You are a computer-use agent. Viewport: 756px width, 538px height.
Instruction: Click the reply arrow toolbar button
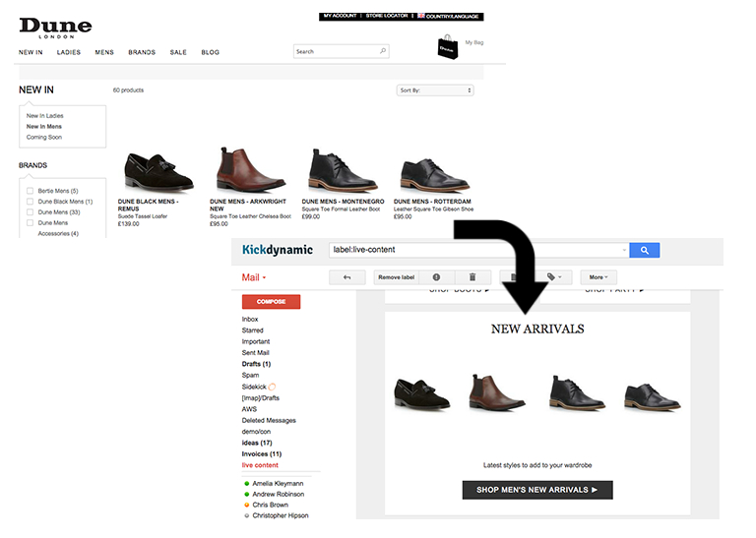346,277
